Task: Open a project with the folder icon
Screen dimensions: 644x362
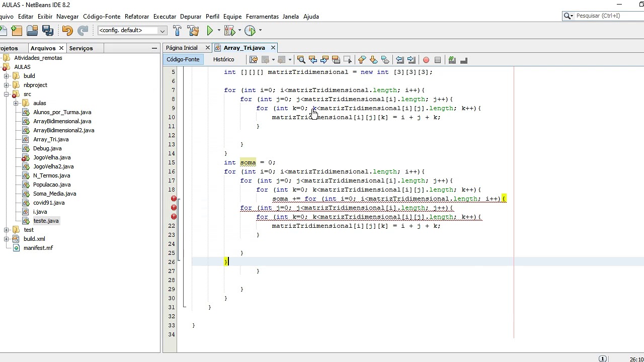Action: [x=32, y=31]
